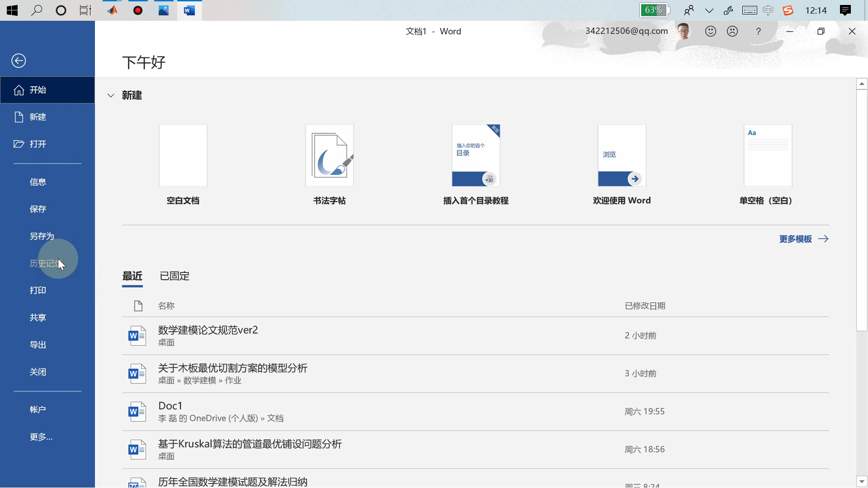Screen dimensions: 868x488
Task: Click the vertical scrollbar thumb
Action: click(x=862, y=210)
